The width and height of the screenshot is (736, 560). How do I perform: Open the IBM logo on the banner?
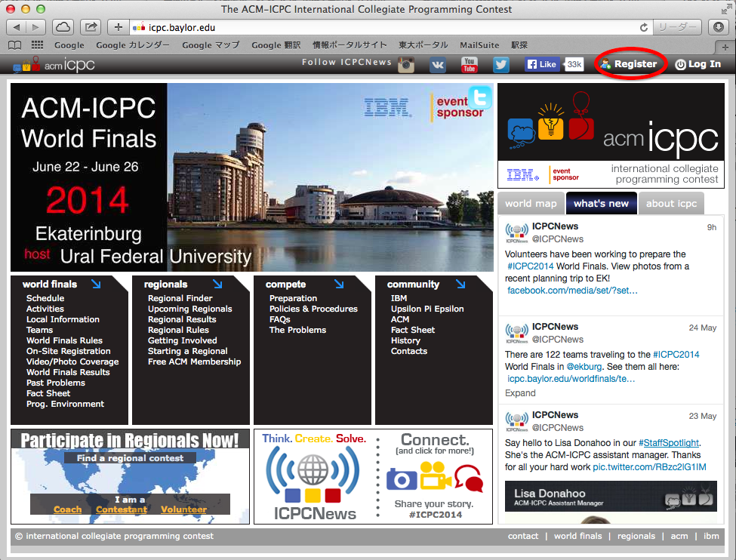[x=386, y=107]
